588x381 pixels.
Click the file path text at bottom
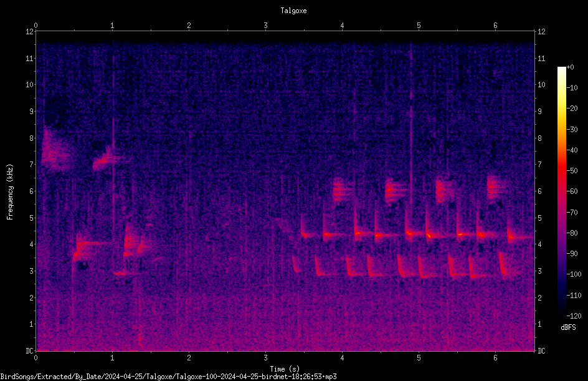(168, 377)
